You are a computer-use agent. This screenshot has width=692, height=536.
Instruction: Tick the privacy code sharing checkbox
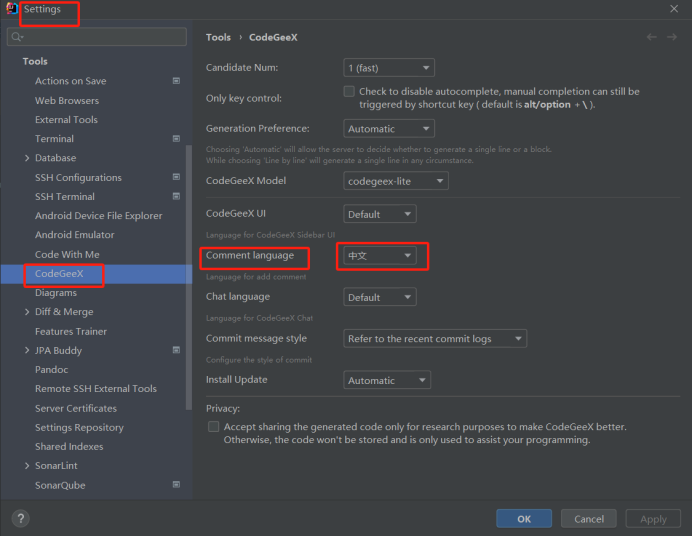214,427
